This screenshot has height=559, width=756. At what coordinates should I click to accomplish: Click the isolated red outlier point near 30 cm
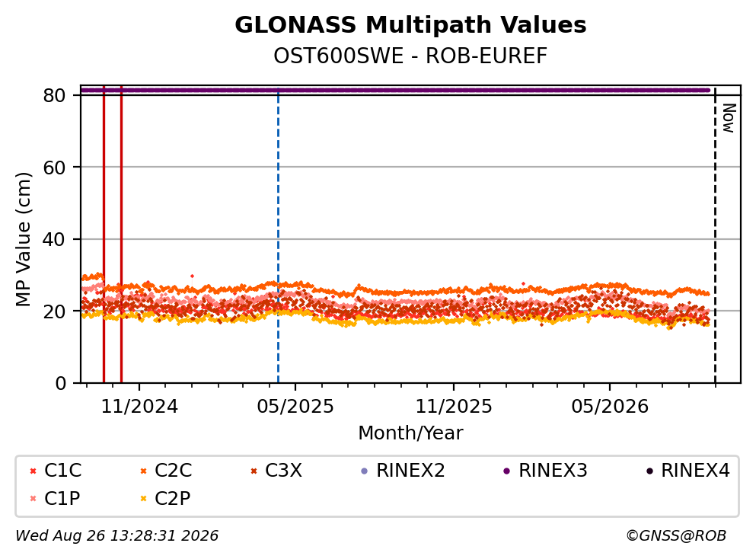(x=192, y=276)
